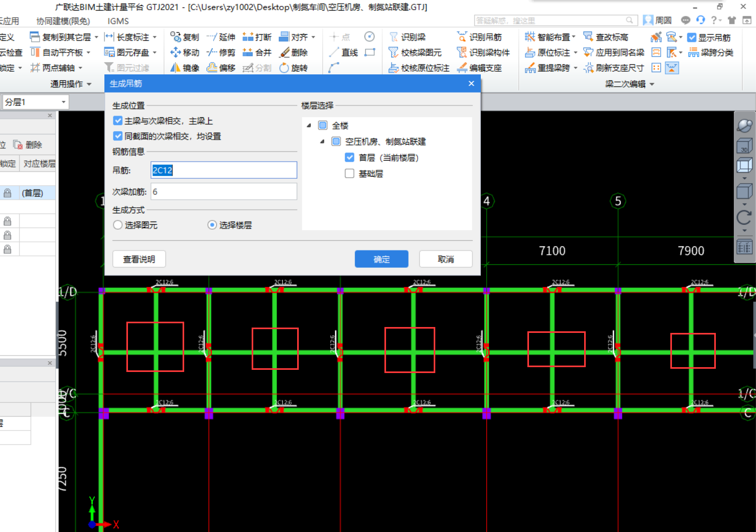Close the 生成吊筋 dialog
The image size is (756, 532).
[471, 83]
